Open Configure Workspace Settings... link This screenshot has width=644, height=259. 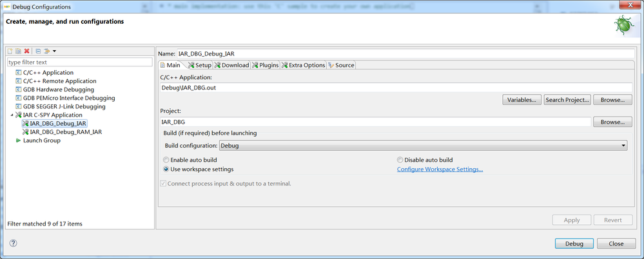click(440, 169)
